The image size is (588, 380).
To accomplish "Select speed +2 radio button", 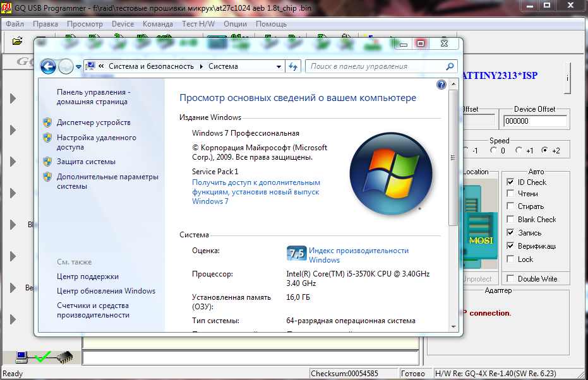I will (x=544, y=150).
